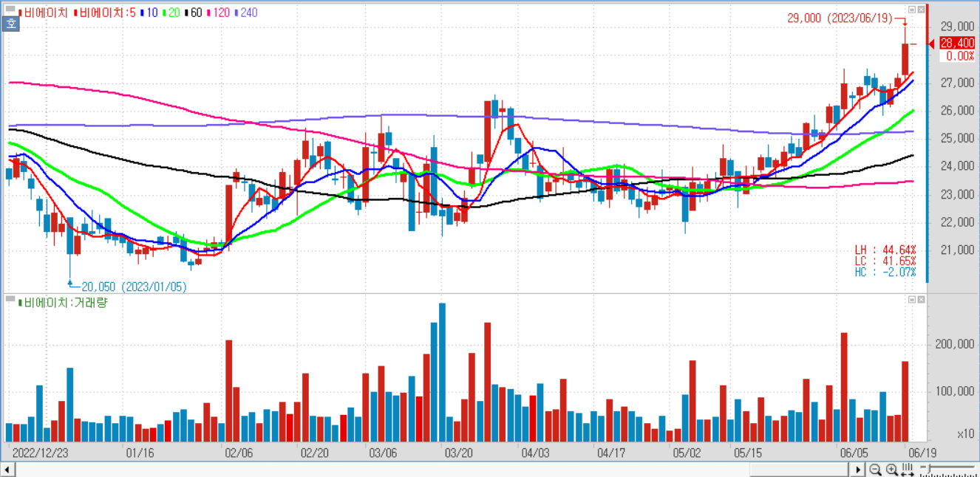
Task: Close the volume chart pane
Action: (x=921, y=299)
